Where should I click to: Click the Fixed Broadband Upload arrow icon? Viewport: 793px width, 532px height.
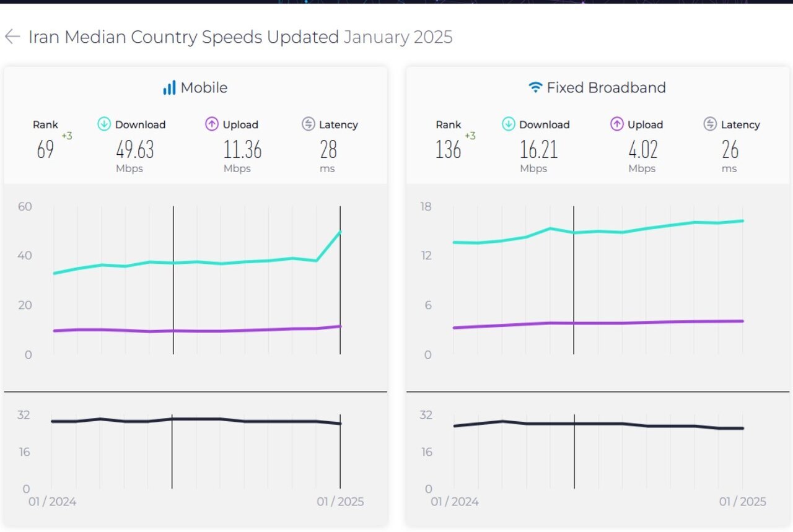pyautogui.click(x=616, y=124)
